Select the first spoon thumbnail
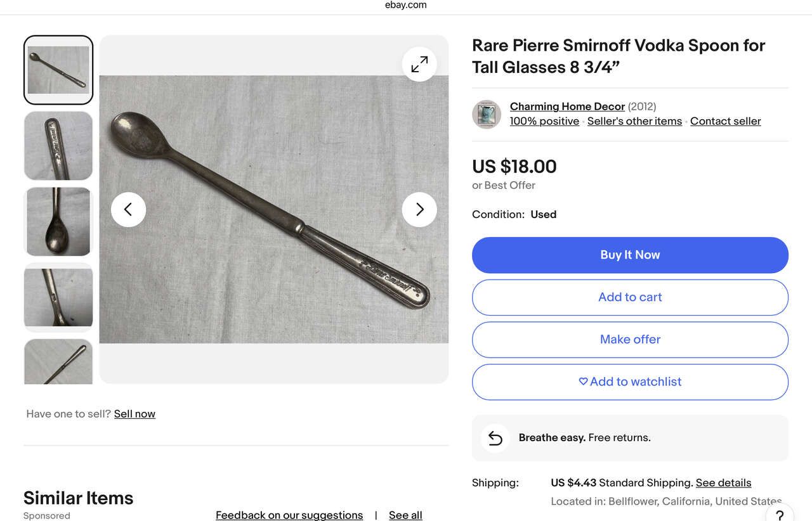Image resolution: width=812 pixels, height=521 pixels. [x=58, y=70]
